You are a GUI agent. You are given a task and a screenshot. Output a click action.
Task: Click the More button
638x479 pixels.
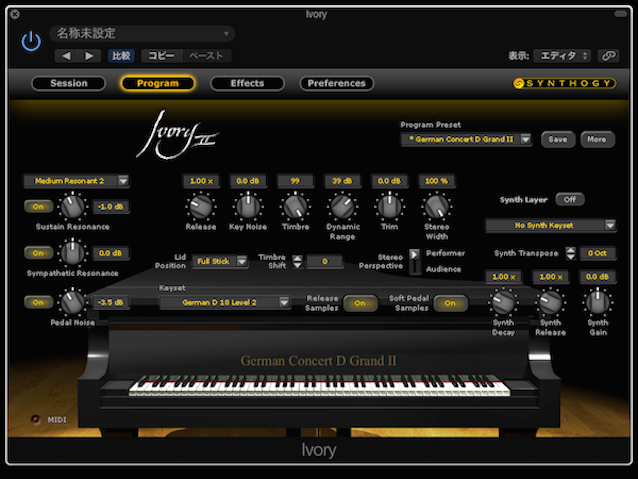click(x=597, y=139)
